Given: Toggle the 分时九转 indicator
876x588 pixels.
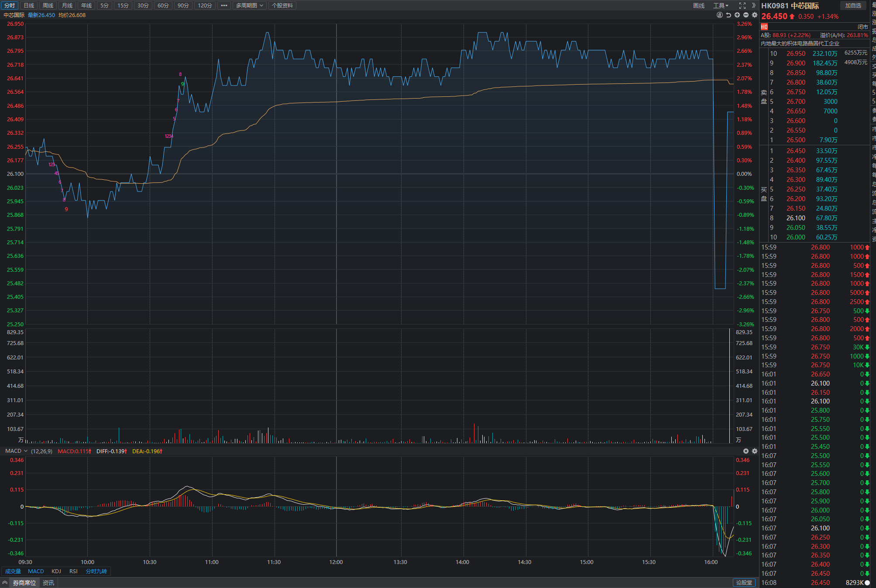Looking at the screenshot, I should point(96,571).
